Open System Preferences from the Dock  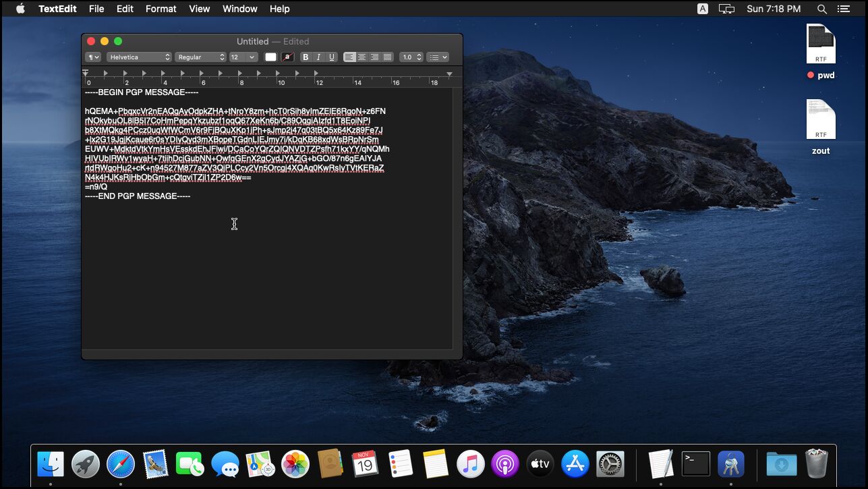pyautogui.click(x=610, y=463)
